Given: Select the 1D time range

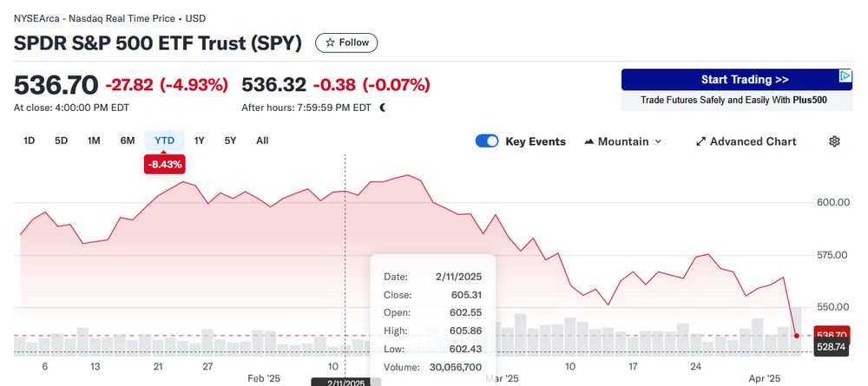Looking at the screenshot, I should (x=29, y=141).
